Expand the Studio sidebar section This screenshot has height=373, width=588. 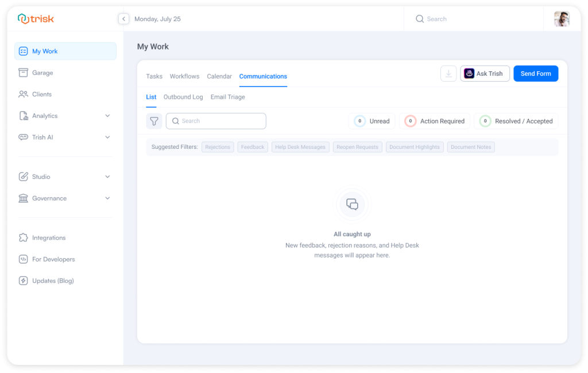(107, 176)
